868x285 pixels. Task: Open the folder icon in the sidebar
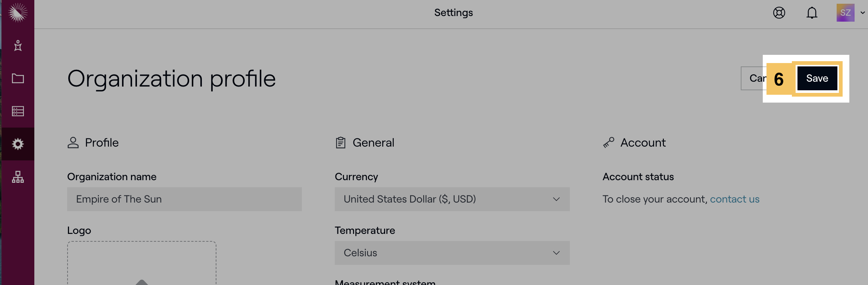pos(18,78)
